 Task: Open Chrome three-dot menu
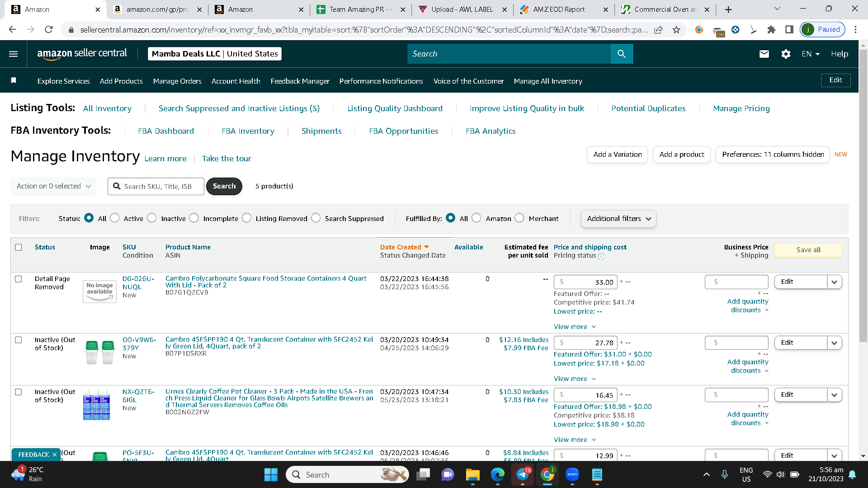pyautogui.click(x=855, y=29)
